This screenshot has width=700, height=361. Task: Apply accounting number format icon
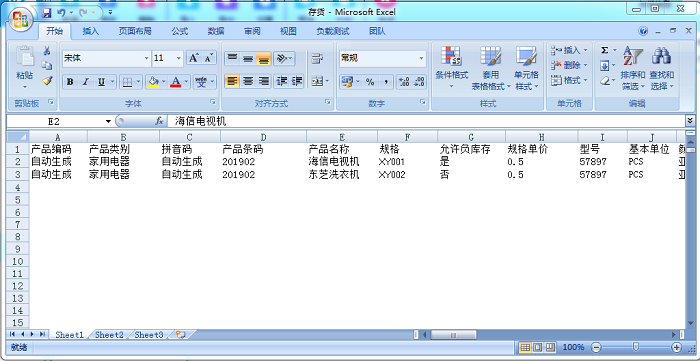click(x=347, y=82)
